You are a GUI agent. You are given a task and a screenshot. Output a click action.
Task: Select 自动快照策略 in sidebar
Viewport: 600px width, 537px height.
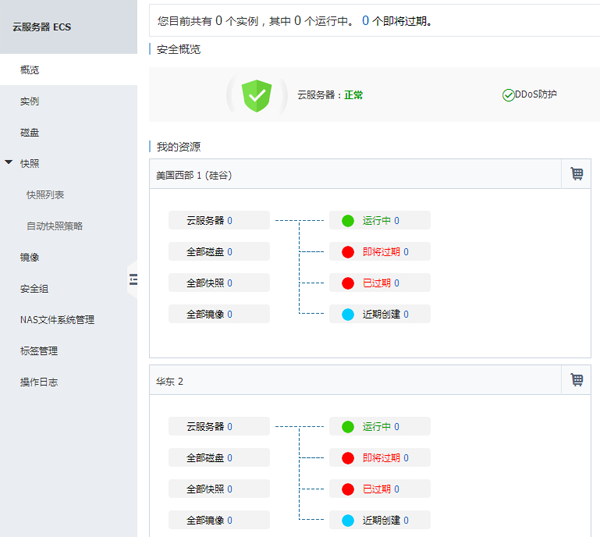[54, 226]
